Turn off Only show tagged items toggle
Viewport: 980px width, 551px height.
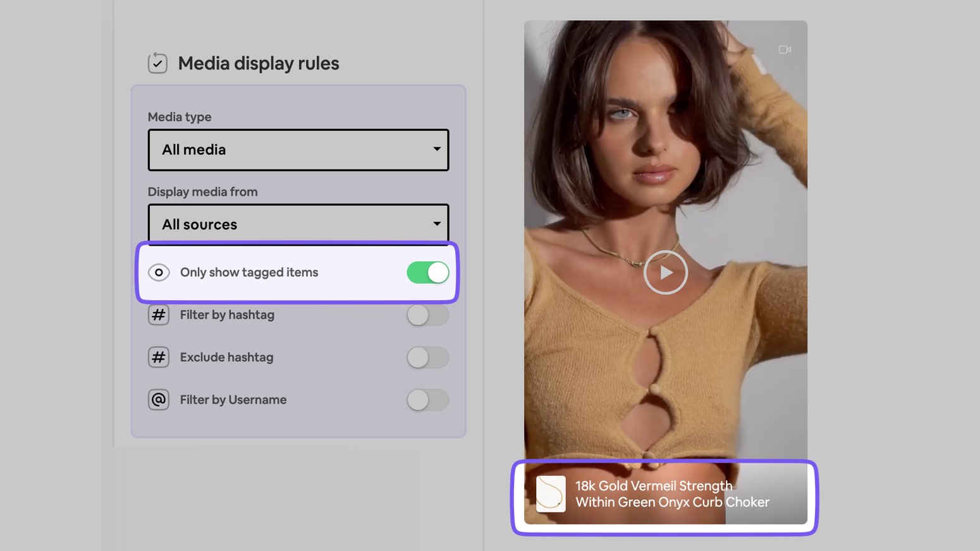[428, 272]
